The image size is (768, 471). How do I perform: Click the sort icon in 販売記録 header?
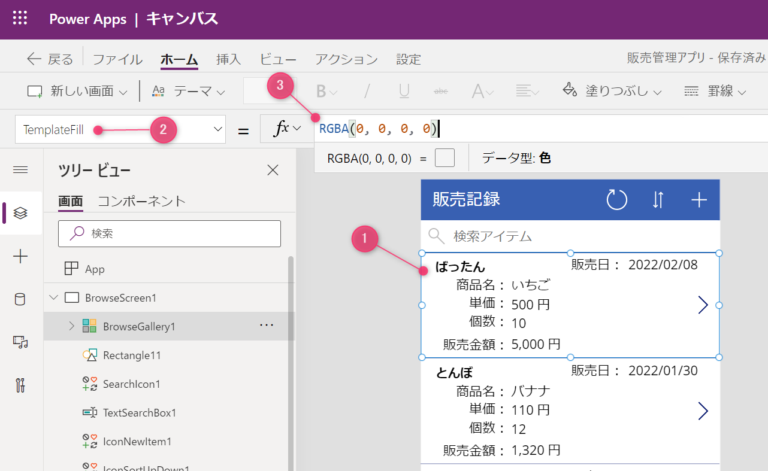pyautogui.click(x=658, y=200)
